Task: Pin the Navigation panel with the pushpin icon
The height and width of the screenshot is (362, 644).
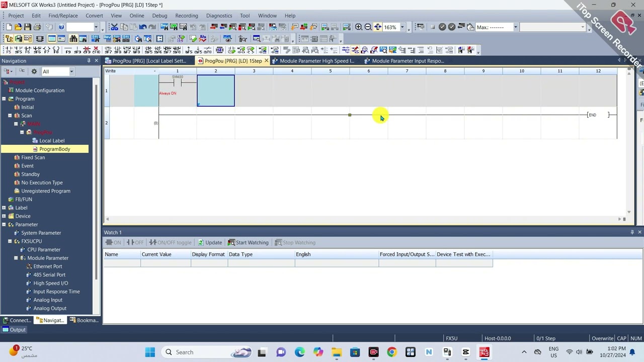Action: (89, 61)
